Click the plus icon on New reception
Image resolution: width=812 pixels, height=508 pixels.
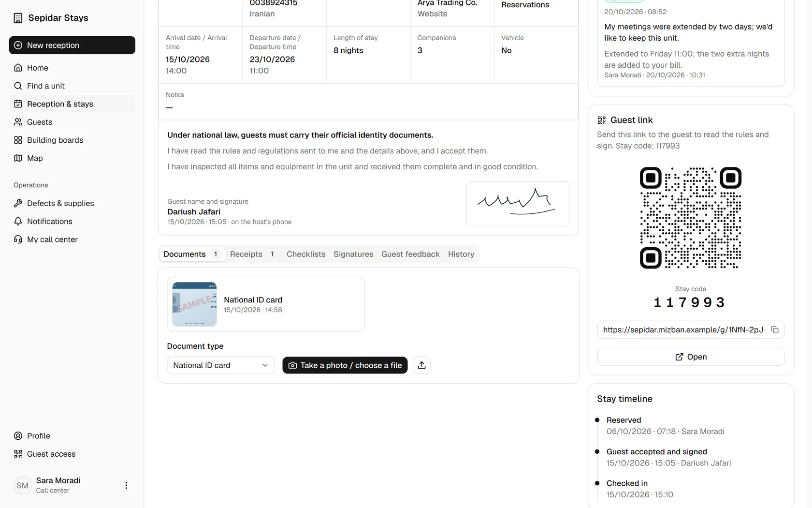coord(18,45)
